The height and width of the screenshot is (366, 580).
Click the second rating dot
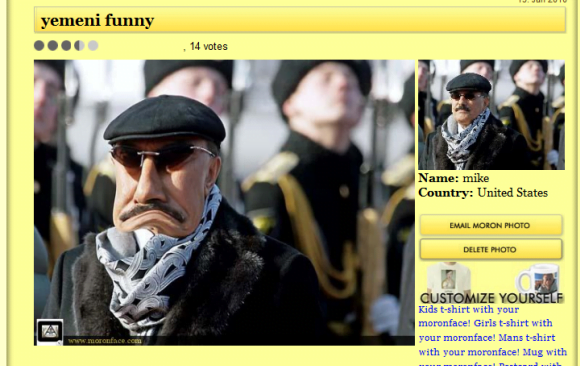point(53,46)
